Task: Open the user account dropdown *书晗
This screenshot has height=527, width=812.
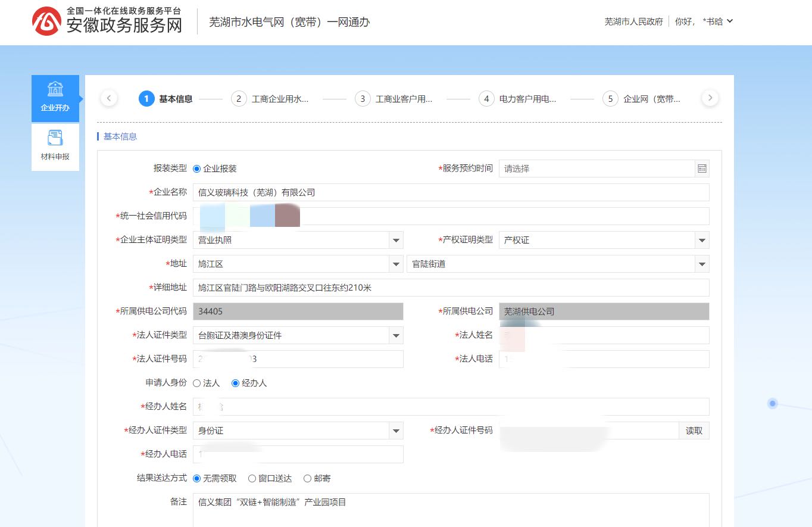Action: (717, 21)
